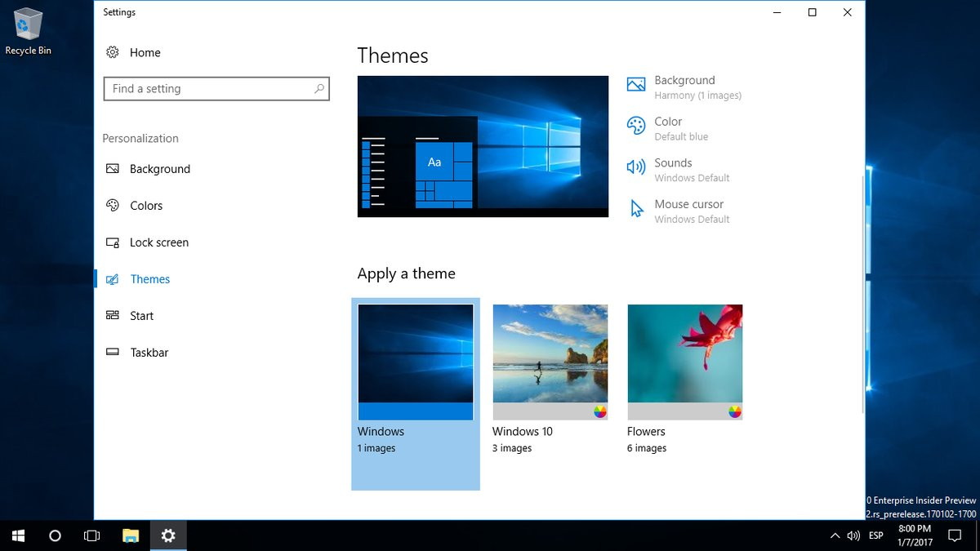Open Background Harmony theme setting

(x=684, y=87)
